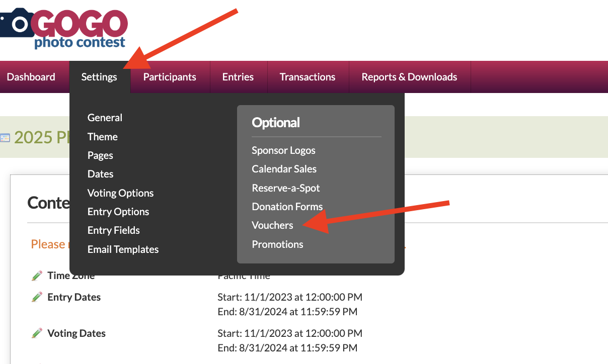
Task: Click the pencil icon next to Entry Dates
Action: 37,297
